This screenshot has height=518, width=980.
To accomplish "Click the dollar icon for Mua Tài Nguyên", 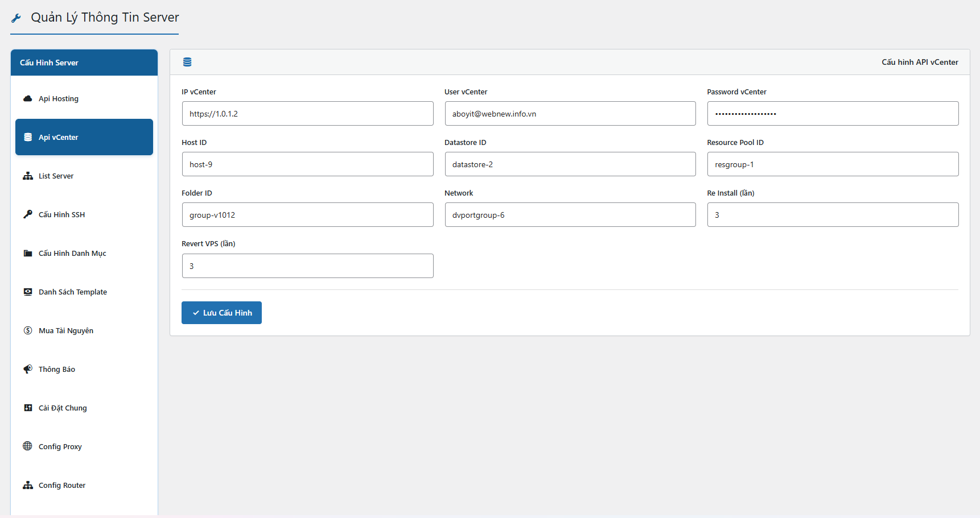I will click(x=27, y=330).
